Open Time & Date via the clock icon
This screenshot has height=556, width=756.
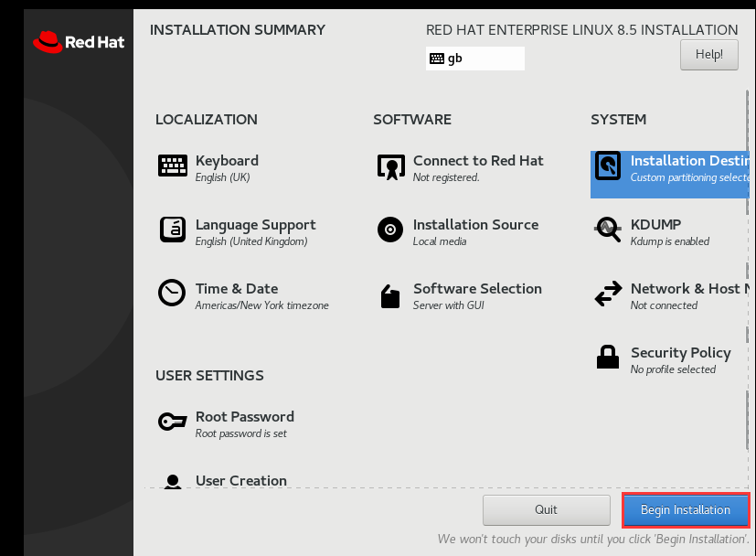click(173, 294)
